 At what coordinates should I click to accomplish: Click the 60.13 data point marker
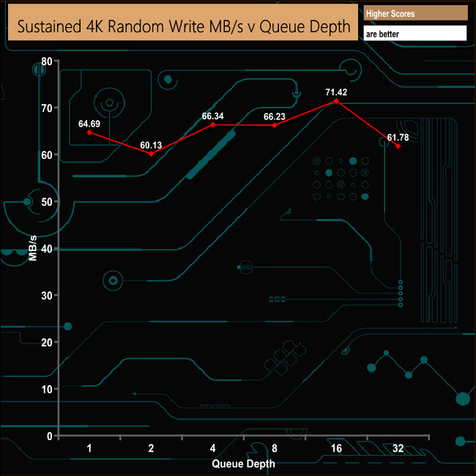(151, 154)
